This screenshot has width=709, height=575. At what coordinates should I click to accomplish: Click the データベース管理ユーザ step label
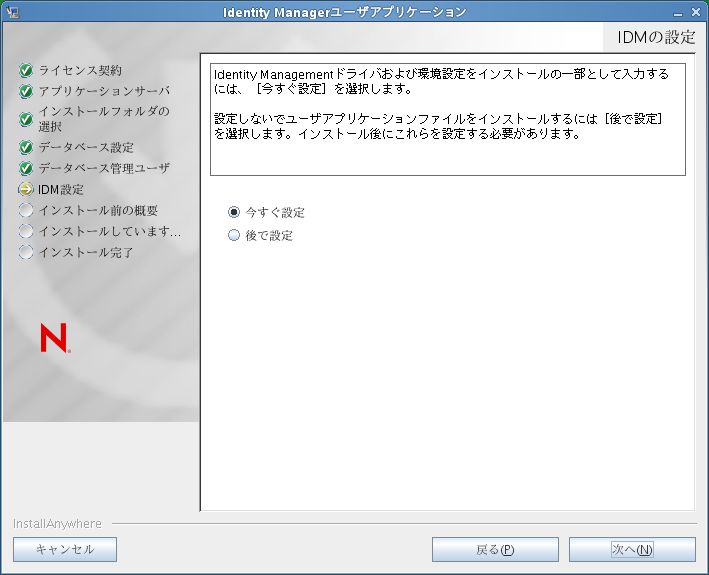tap(104, 168)
